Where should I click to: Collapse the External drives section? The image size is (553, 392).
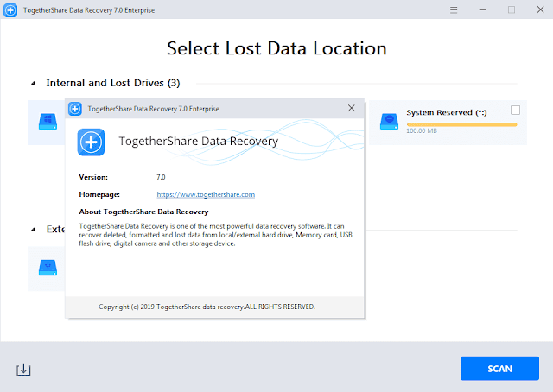point(33,230)
